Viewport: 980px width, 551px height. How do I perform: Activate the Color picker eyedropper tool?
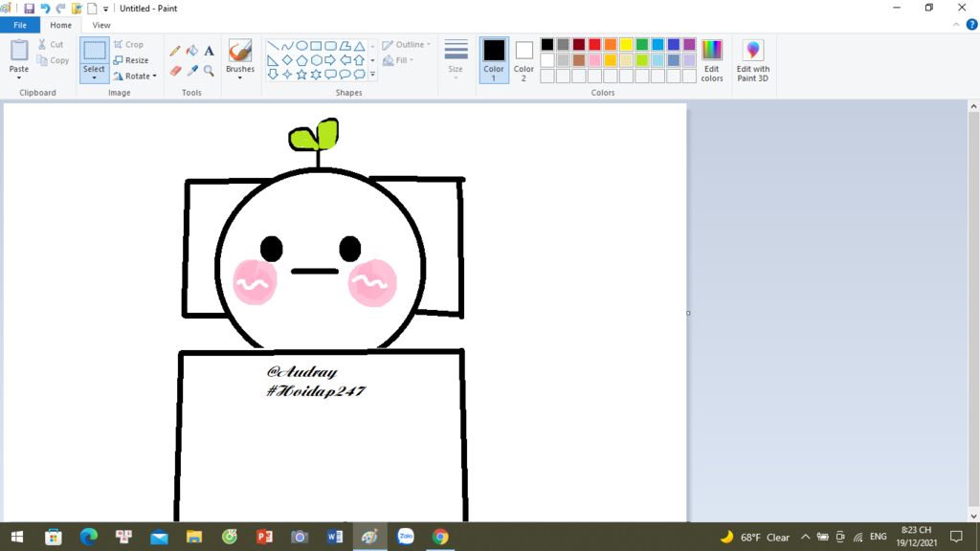191,71
